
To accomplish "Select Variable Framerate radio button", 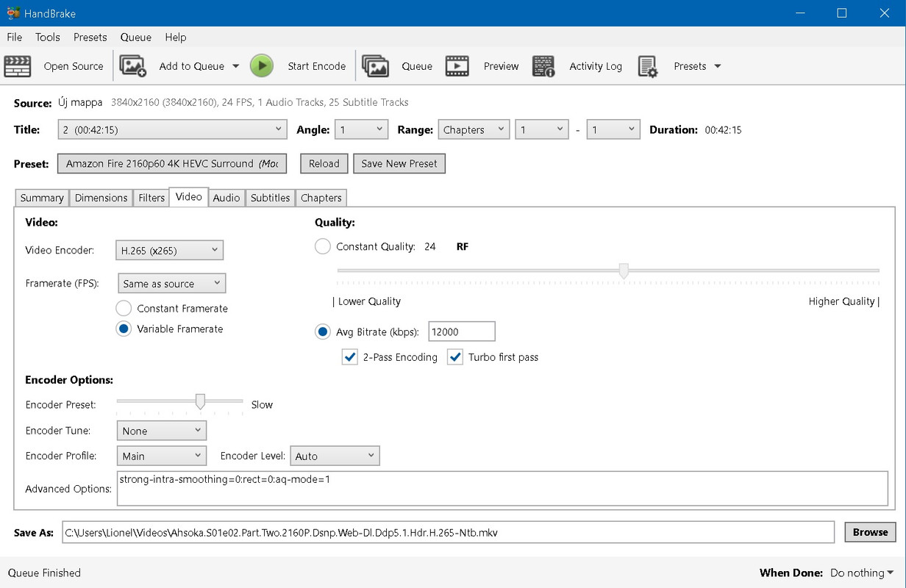I will [x=124, y=329].
